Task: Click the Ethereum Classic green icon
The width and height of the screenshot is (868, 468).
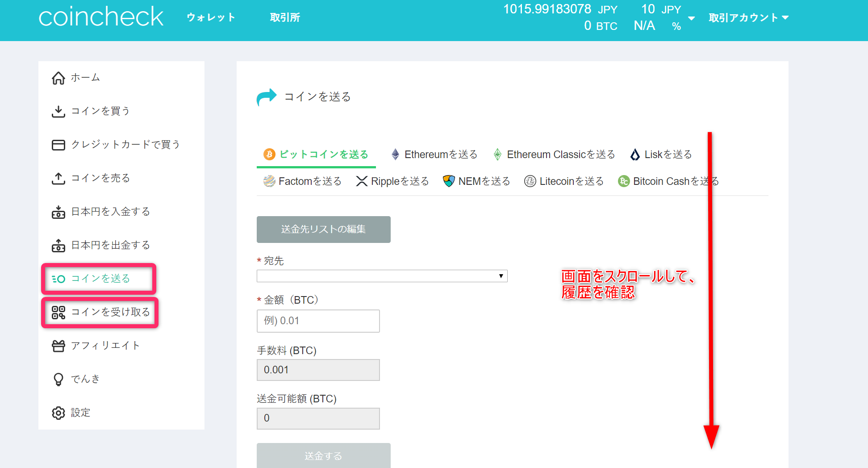Action: tap(497, 155)
